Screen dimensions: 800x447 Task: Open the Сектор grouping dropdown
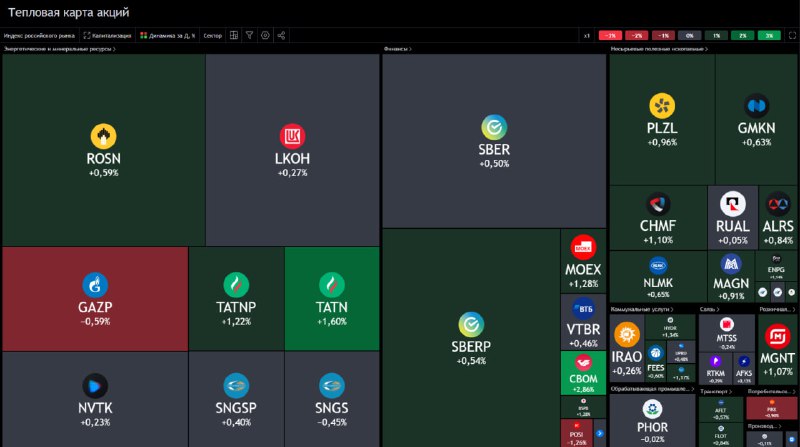click(x=213, y=35)
